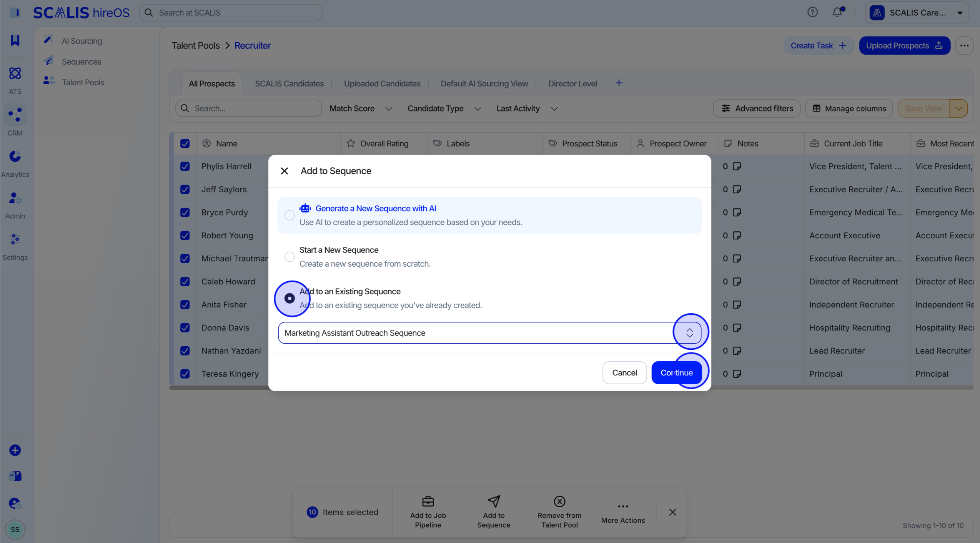Screen dimensions: 980x543
Task: Click Remove from Talent Pool icon
Action: [x=559, y=501]
